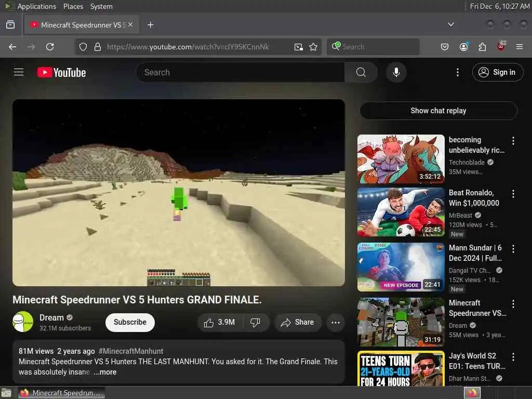The image size is (532, 399).
Task: Open the YouTube guide hamburger menu
Action: [x=19, y=72]
